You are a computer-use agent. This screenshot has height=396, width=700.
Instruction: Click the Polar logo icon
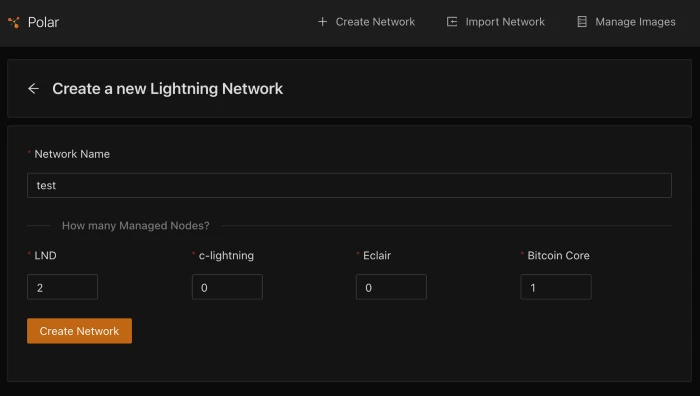point(14,22)
